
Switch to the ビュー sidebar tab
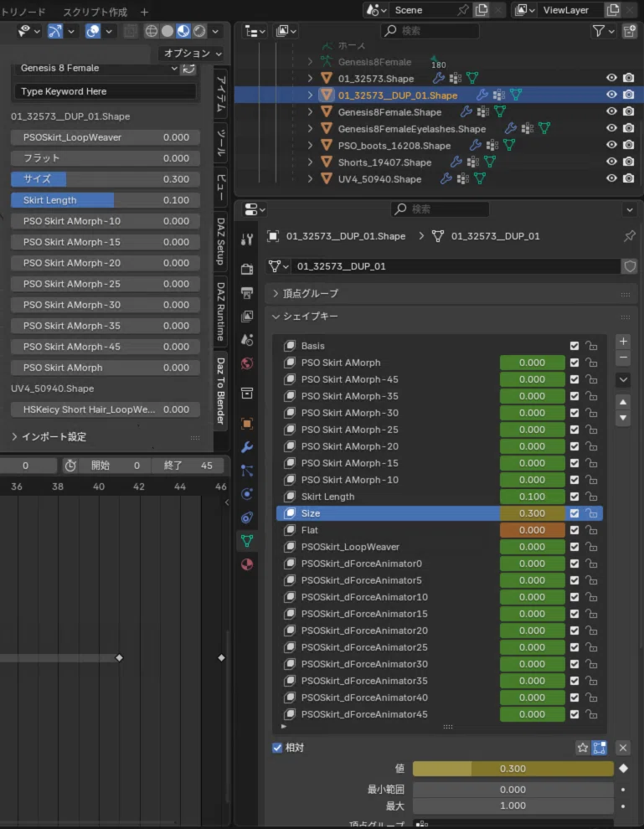[x=221, y=188]
